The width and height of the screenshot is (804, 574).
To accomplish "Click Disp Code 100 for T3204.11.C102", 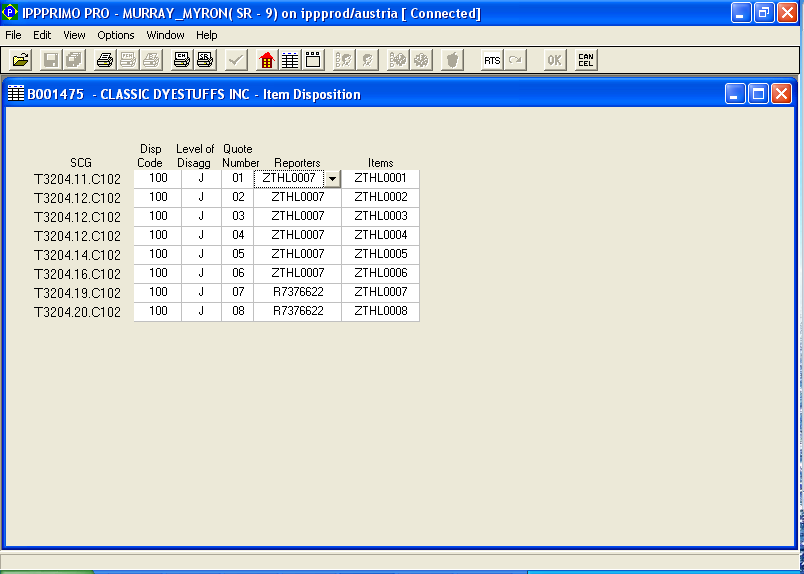I will 158,179.
